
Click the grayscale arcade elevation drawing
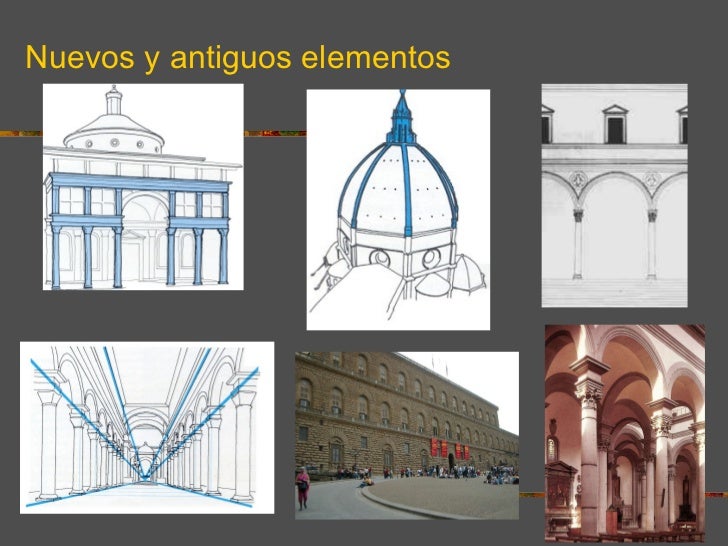tap(614, 195)
